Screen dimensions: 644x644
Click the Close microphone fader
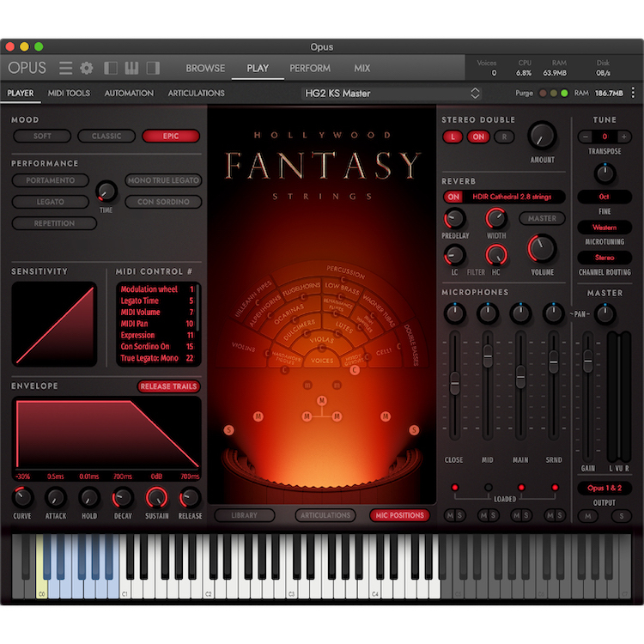point(454,382)
